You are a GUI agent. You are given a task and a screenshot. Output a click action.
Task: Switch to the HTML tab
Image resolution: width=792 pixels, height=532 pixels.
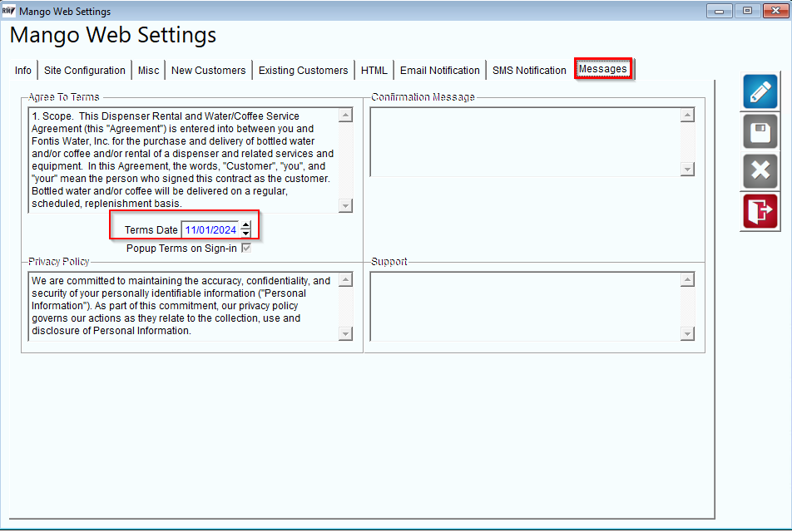pyautogui.click(x=374, y=70)
